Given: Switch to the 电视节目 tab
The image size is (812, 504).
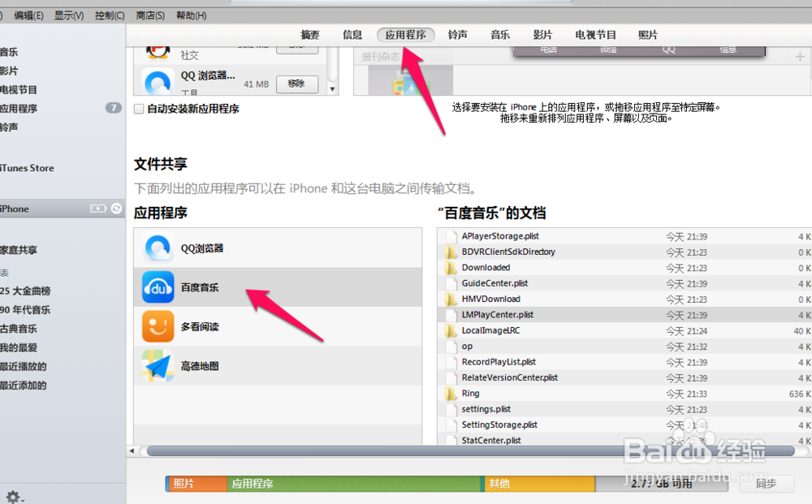Looking at the screenshot, I should click(595, 35).
